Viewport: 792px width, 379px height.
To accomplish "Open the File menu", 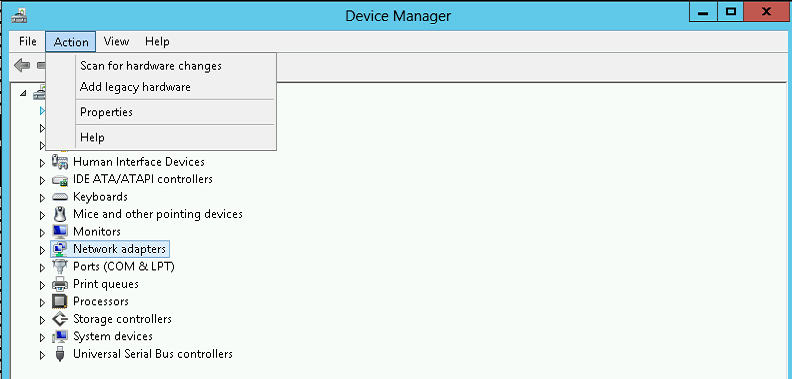I will pos(28,41).
